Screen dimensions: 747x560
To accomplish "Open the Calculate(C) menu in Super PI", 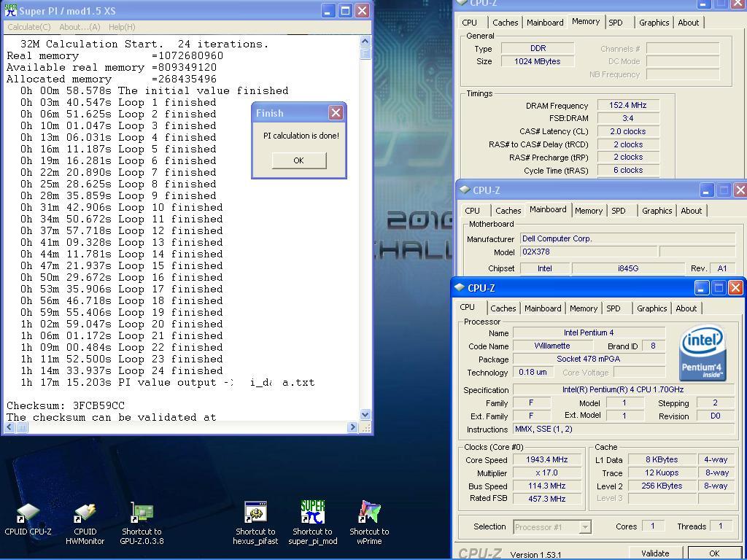I will 29,27.
